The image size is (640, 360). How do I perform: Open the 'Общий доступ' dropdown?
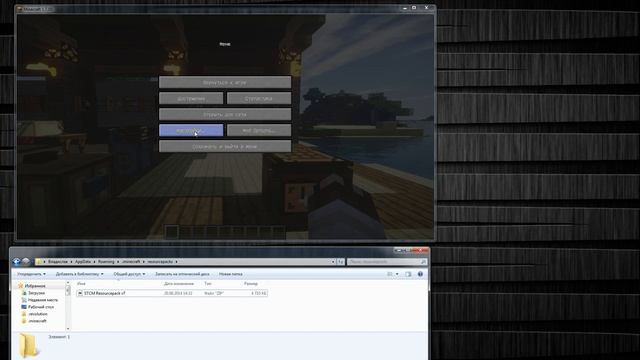pyautogui.click(x=129, y=274)
